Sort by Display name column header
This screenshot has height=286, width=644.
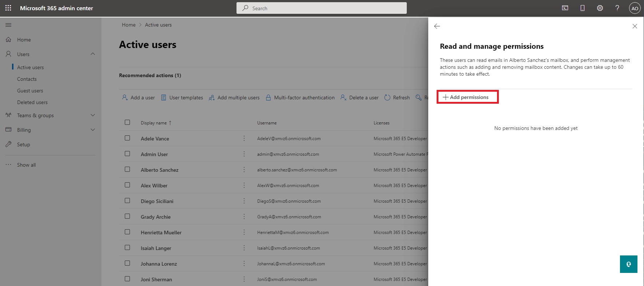tap(156, 123)
